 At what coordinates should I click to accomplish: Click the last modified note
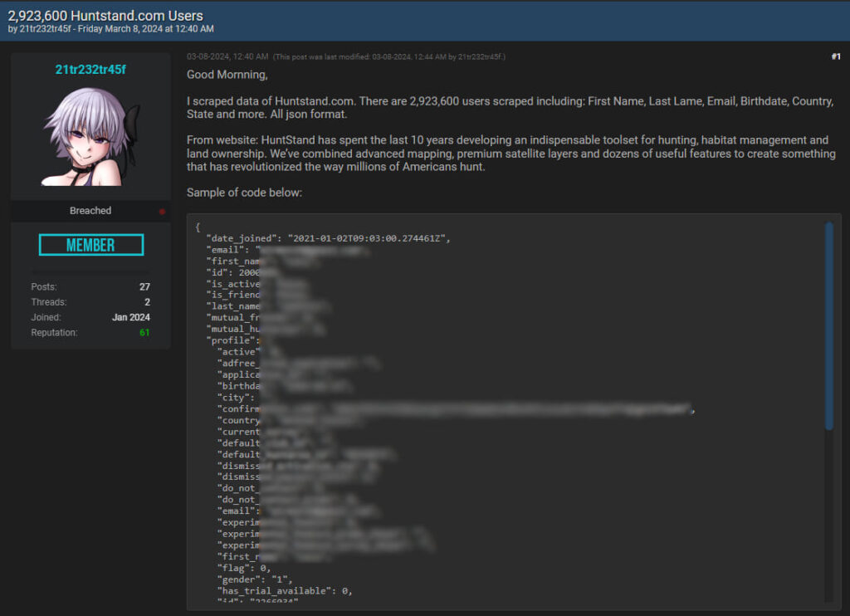click(x=388, y=57)
